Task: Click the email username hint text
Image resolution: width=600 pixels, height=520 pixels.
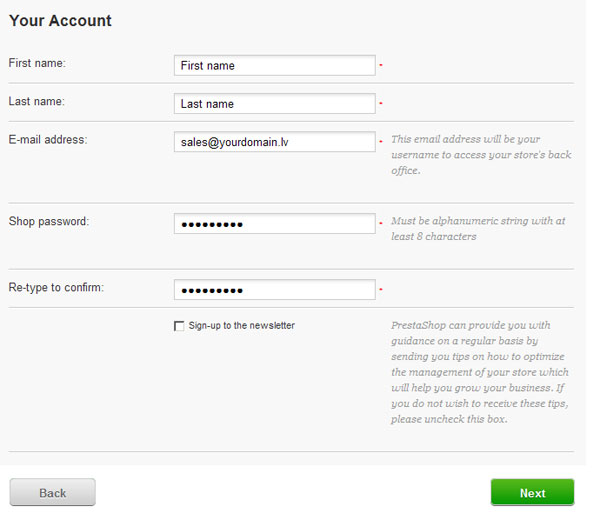Action: (x=481, y=155)
